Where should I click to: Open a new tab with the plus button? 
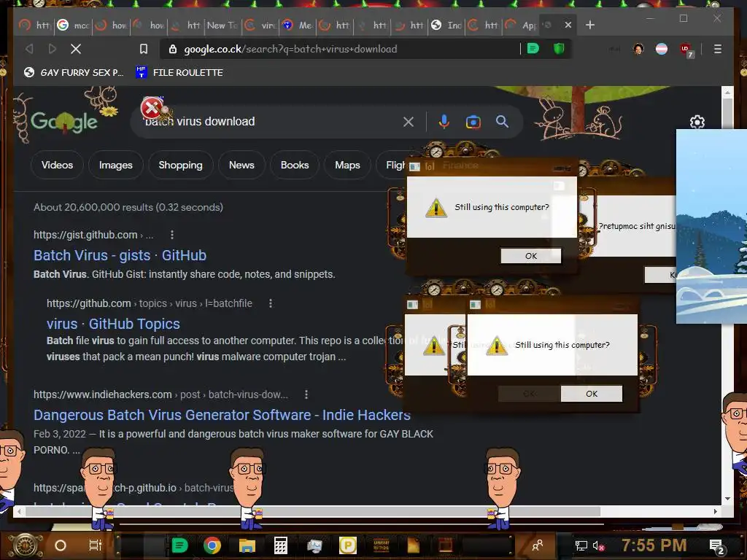(x=589, y=25)
